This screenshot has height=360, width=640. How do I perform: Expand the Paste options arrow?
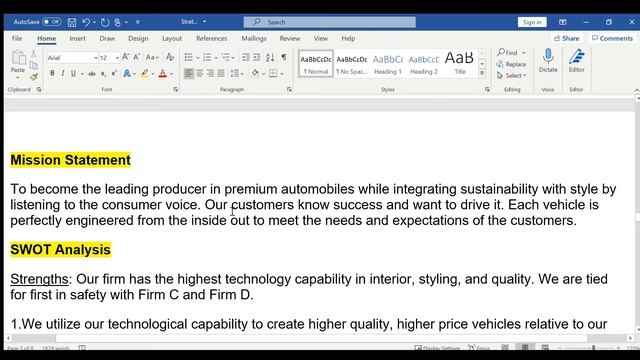point(18,78)
